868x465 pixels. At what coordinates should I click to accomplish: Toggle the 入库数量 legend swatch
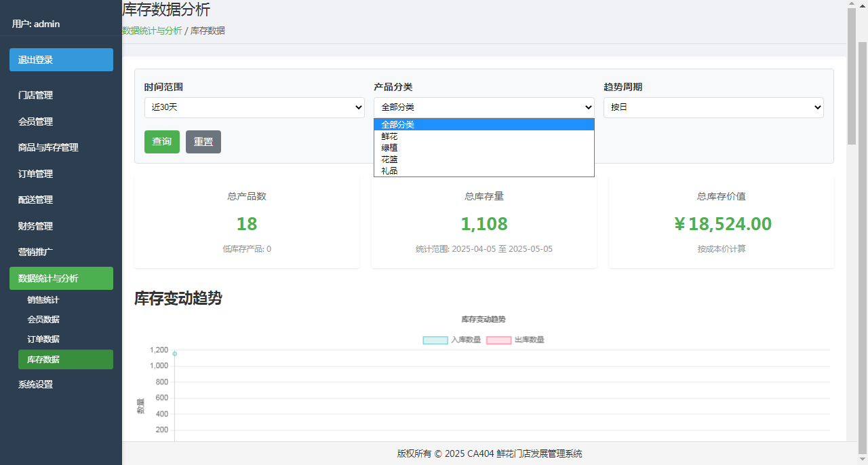pyautogui.click(x=435, y=340)
